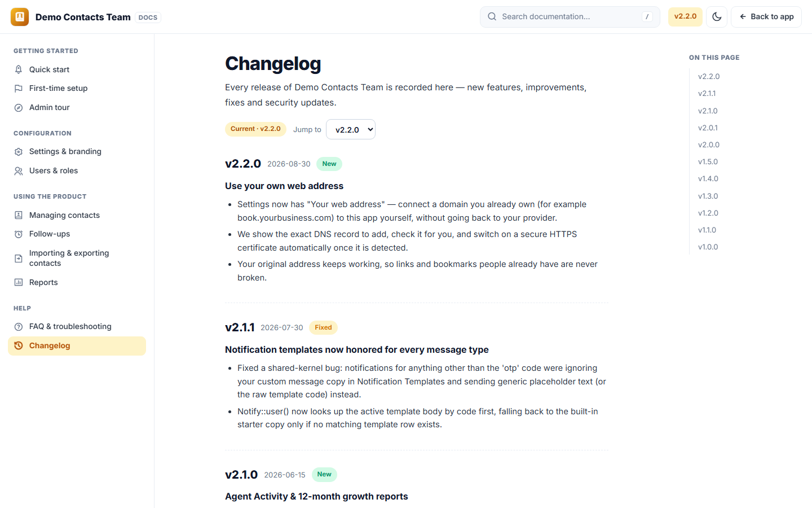Click the Follow-ups alarm clock icon

coord(19,234)
